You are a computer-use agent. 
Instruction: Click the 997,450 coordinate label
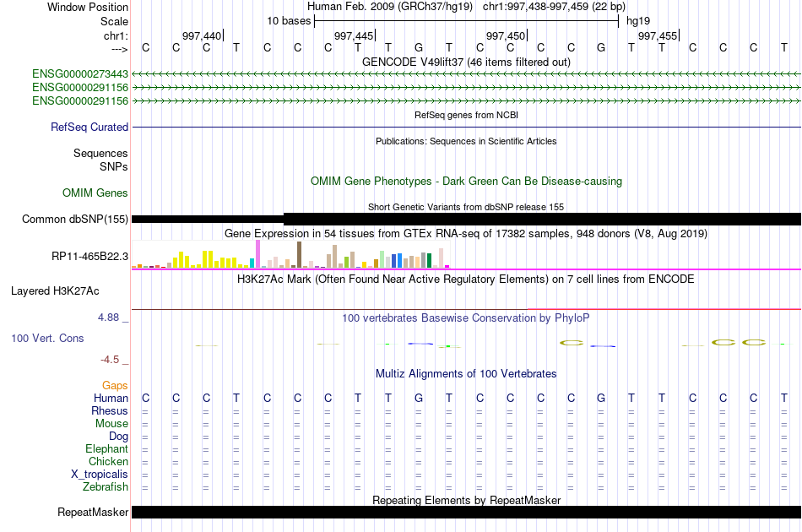pyautogui.click(x=506, y=35)
